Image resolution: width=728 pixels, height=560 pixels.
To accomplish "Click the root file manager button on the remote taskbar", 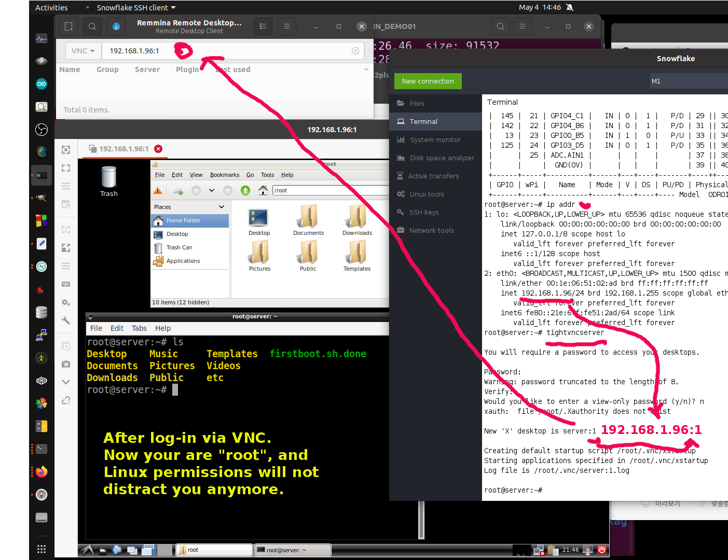I will click(x=214, y=550).
